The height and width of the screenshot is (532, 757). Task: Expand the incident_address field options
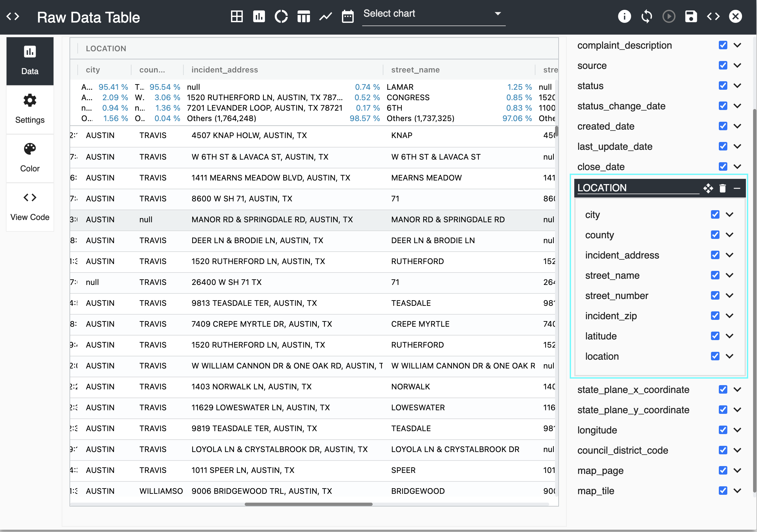(730, 255)
